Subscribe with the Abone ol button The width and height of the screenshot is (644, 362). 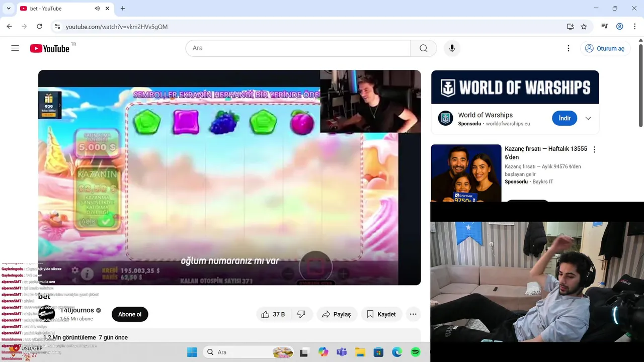(x=130, y=314)
